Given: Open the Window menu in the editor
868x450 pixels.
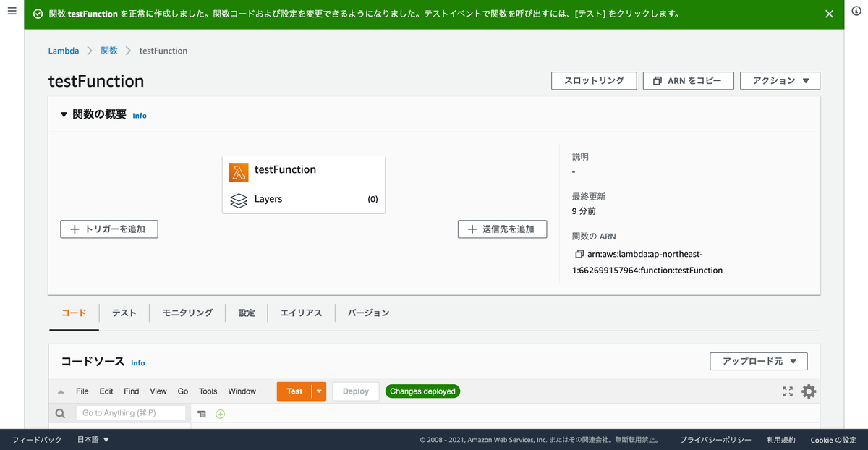Looking at the screenshot, I should coord(242,391).
